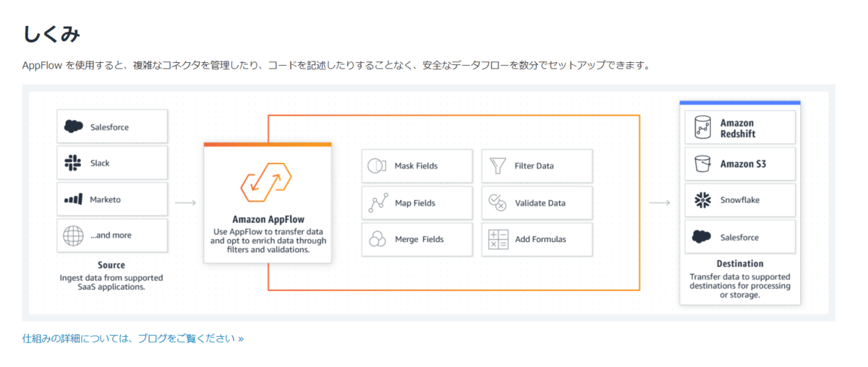Screen dimensions: 868x367
Task: Click the Add Formulas calculator icon
Action: click(x=498, y=239)
